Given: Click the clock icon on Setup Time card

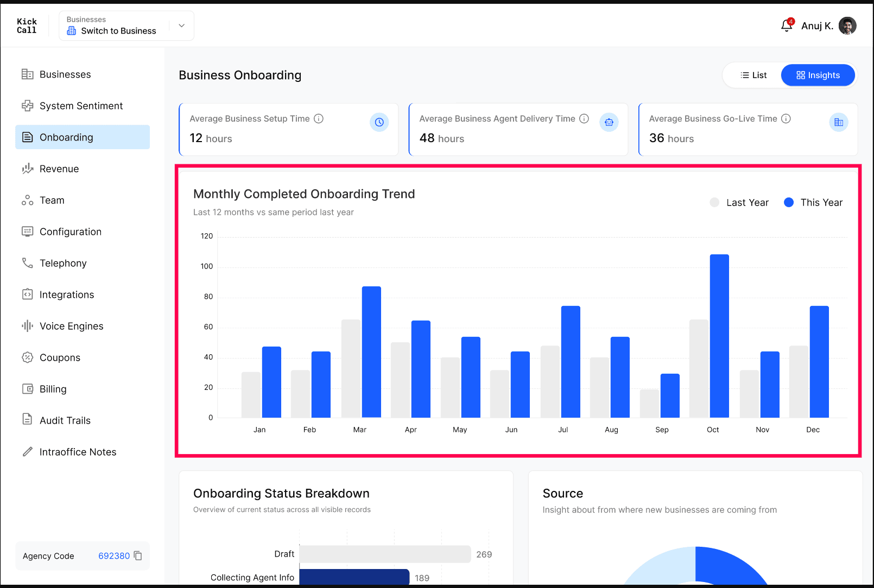Looking at the screenshot, I should coord(379,123).
